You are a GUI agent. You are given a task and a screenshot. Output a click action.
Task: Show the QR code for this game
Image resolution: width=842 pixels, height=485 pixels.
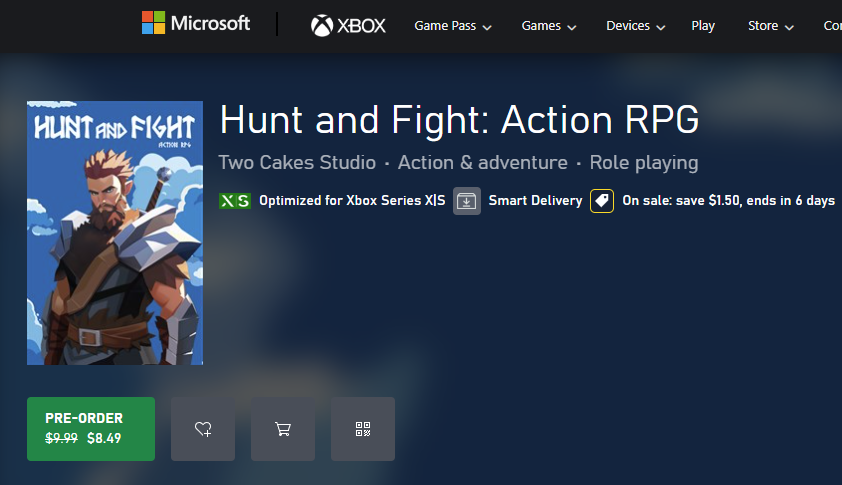pyautogui.click(x=363, y=429)
